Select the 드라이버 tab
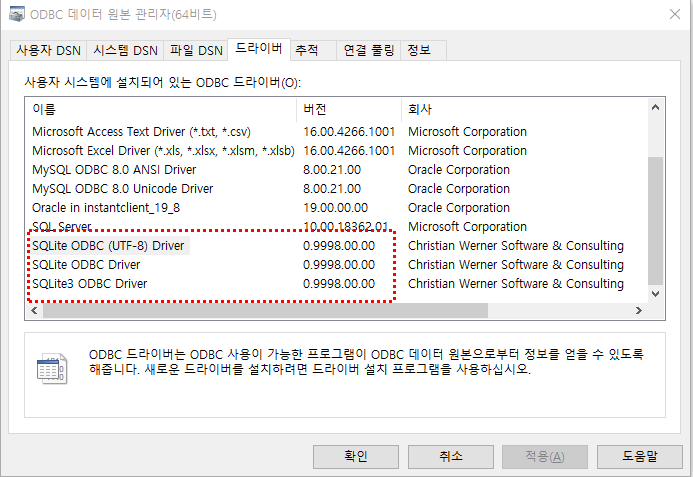The height and width of the screenshot is (477, 693). coord(259,49)
